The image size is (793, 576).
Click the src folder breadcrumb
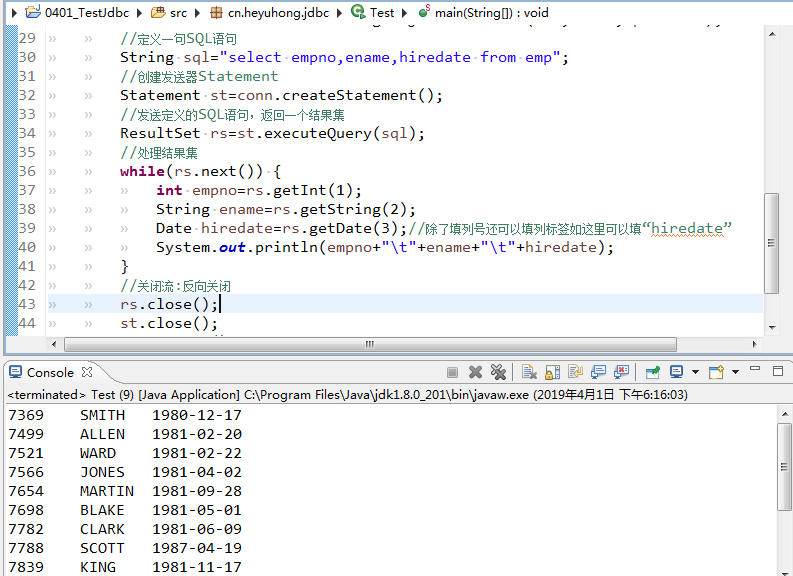tap(178, 13)
